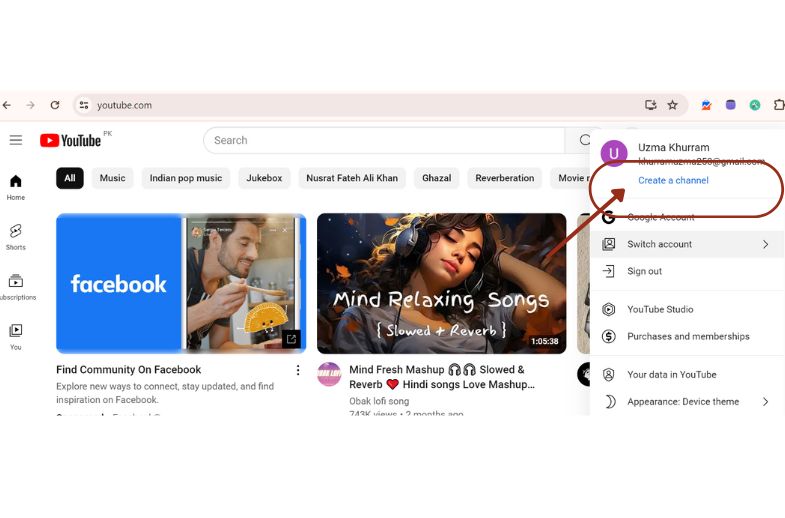
Task: Click the search magnifier button
Action: [x=585, y=140]
